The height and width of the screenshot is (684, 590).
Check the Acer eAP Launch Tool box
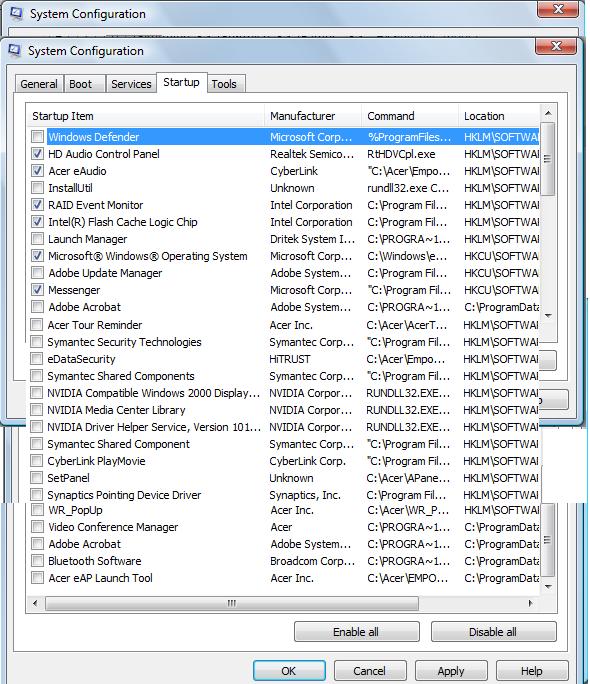click(x=38, y=578)
